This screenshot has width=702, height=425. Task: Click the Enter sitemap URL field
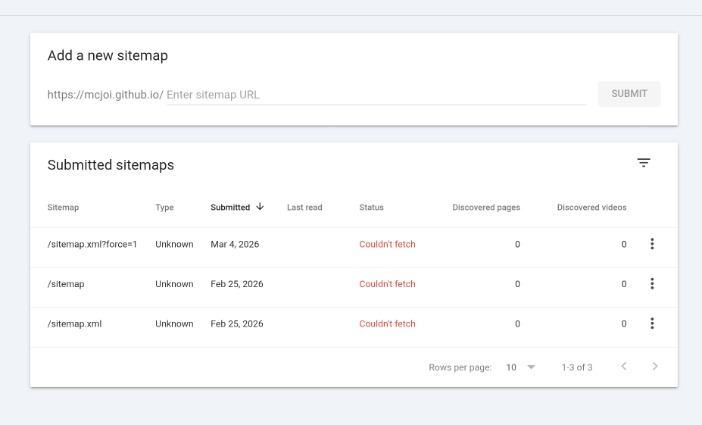(x=375, y=95)
